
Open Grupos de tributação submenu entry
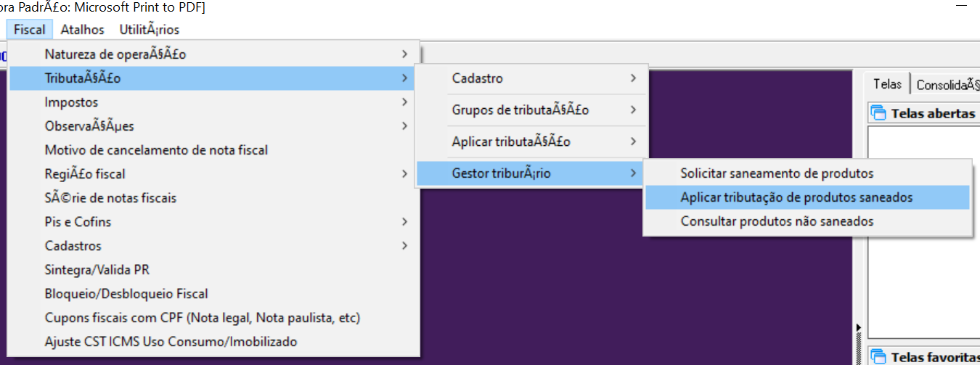click(x=531, y=110)
